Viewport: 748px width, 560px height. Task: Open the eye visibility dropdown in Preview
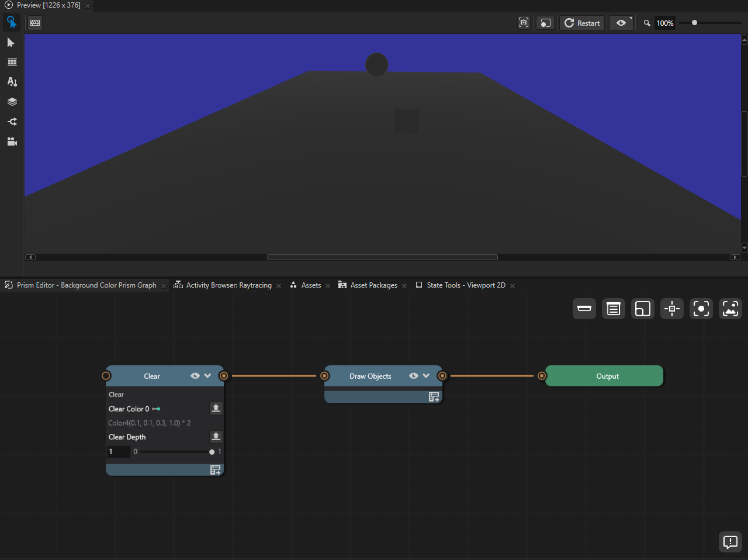621,23
